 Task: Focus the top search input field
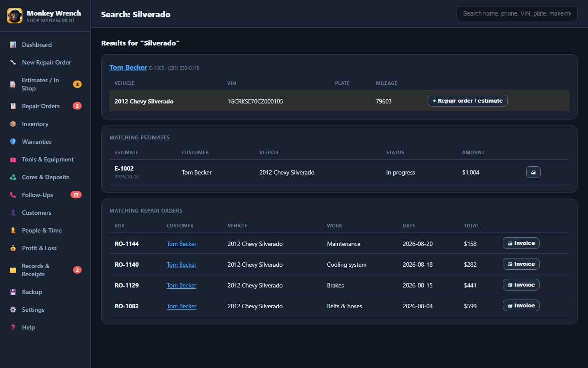pyautogui.click(x=517, y=13)
